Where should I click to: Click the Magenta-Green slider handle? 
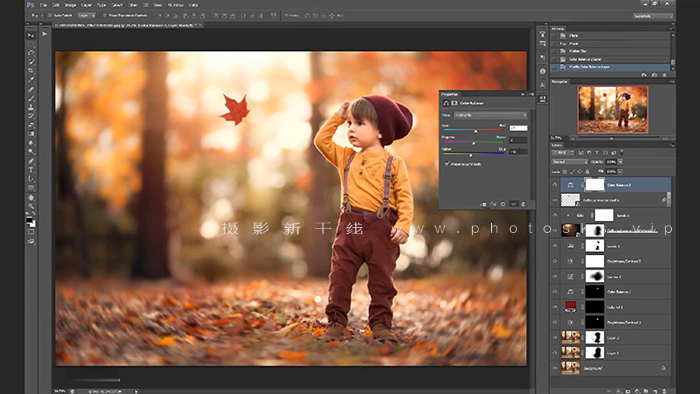point(474,143)
